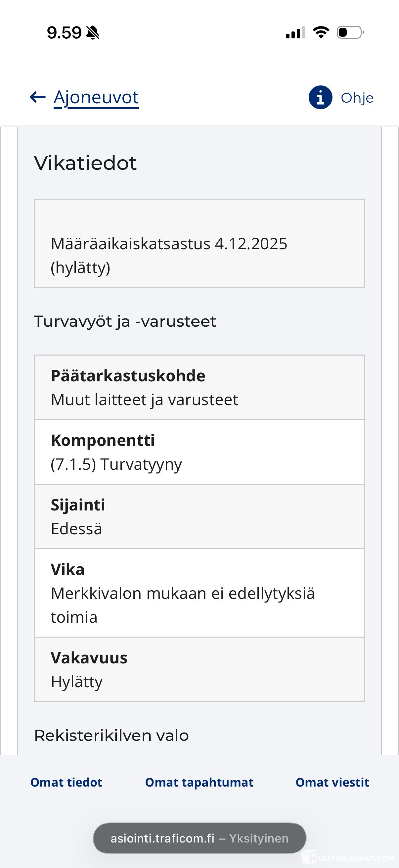Open the Ohje help text
This screenshot has height=868, width=399.
tap(357, 98)
